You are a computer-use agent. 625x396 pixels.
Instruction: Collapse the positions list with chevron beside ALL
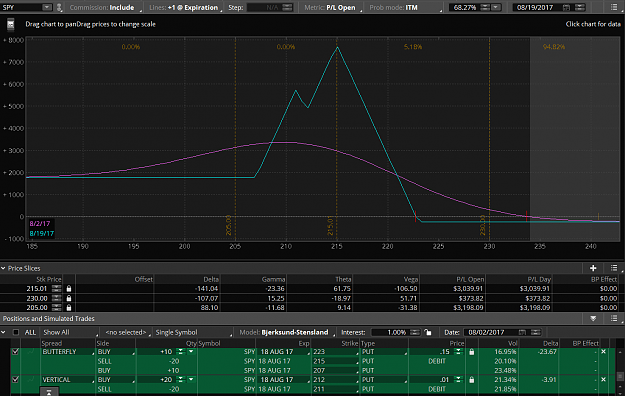click(4, 332)
